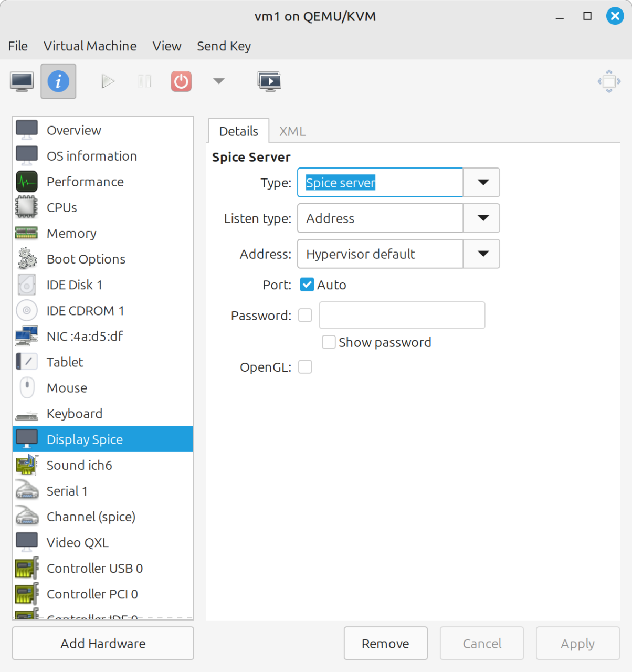Select the Performance item in hardware list
The image size is (632, 672).
coord(85,182)
